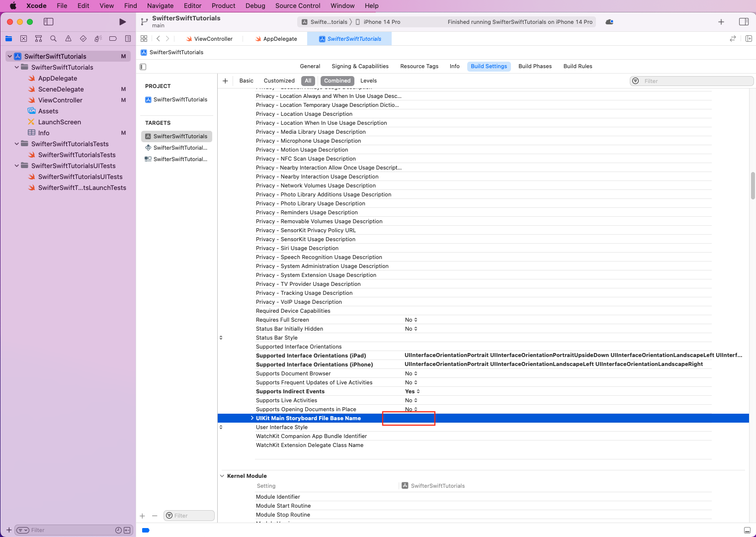Image resolution: width=756 pixels, height=537 pixels.
Task: Toggle recent files filter clock icon
Action: click(x=118, y=530)
